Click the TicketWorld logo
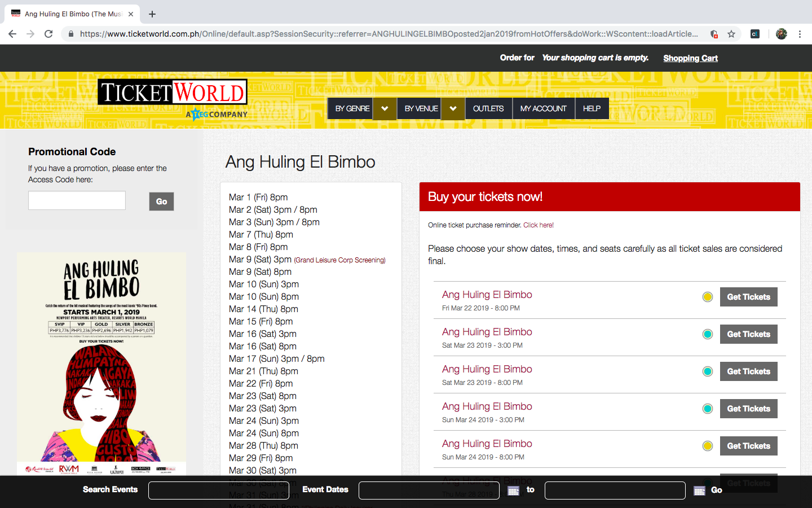 coord(173,92)
